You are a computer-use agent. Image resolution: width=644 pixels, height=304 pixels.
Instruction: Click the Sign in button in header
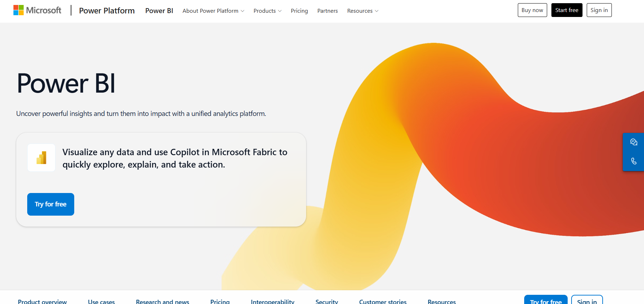(x=599, y=10)
